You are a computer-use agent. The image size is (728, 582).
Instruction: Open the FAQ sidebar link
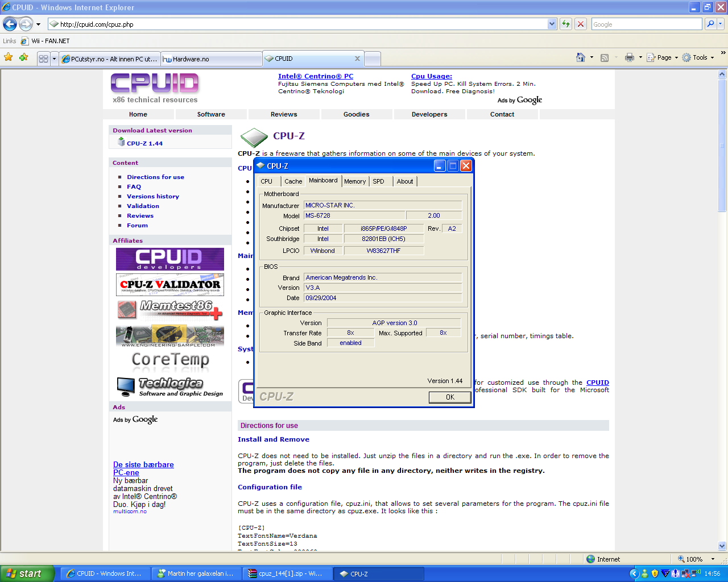134,186
